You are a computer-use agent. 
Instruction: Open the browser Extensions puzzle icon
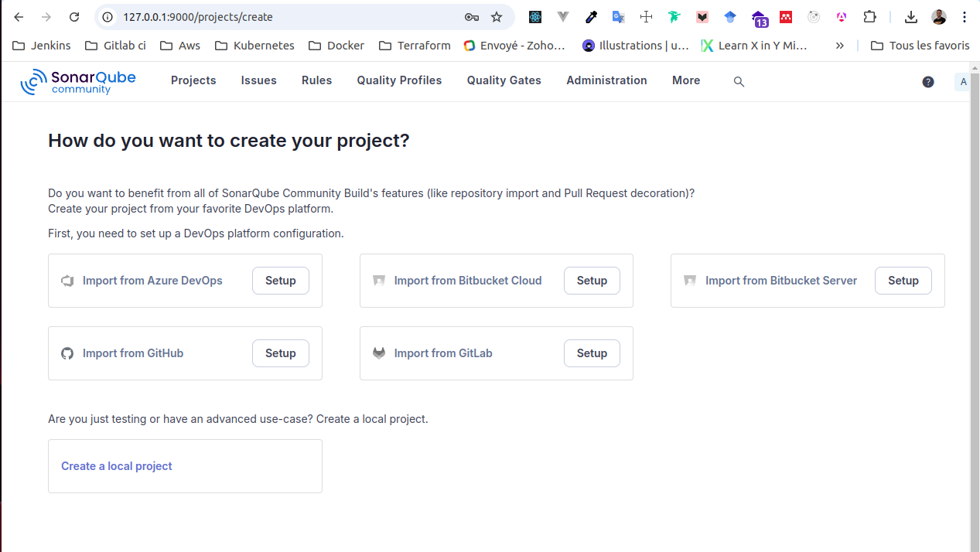[x=869, y=17]
